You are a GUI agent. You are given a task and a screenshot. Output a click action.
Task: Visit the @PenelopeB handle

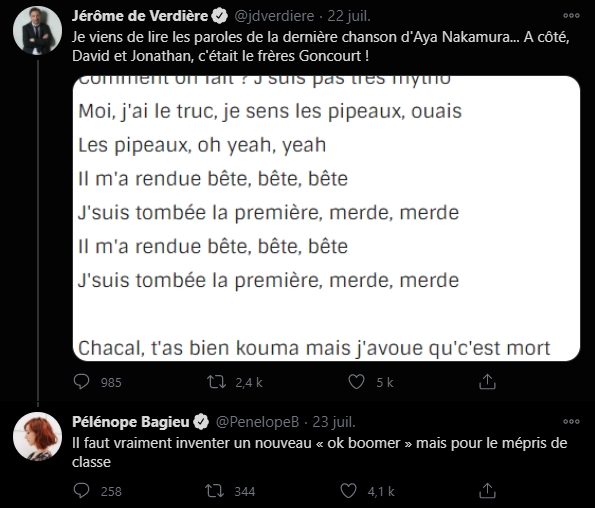tap(257, 421)
